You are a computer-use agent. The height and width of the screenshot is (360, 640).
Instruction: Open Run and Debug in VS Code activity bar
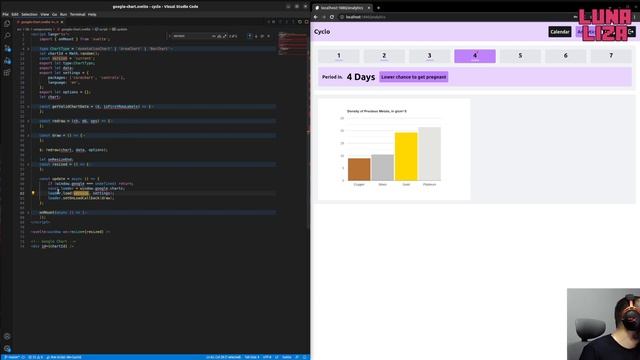click(7, 60)
